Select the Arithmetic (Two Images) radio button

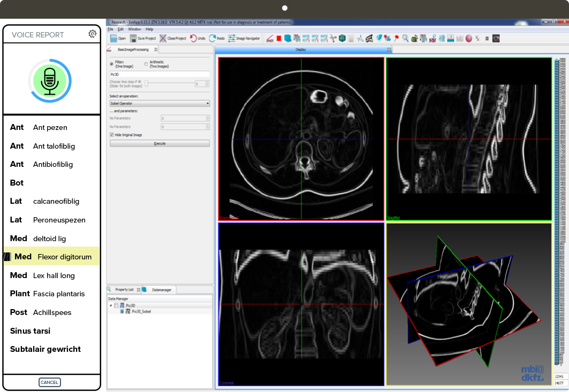click(x=146, y=64)
